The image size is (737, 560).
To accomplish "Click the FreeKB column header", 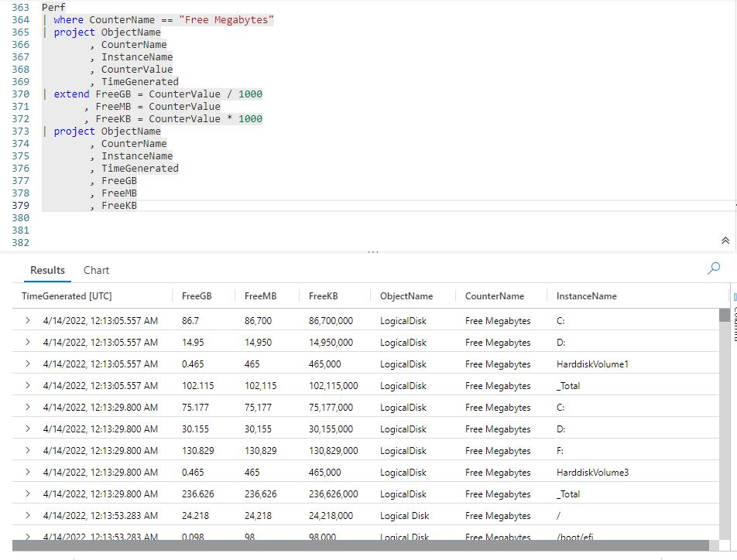I will (323, 296).
